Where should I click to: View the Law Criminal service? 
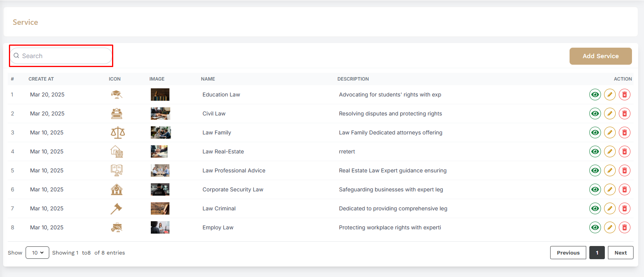(x=595, y=208)
